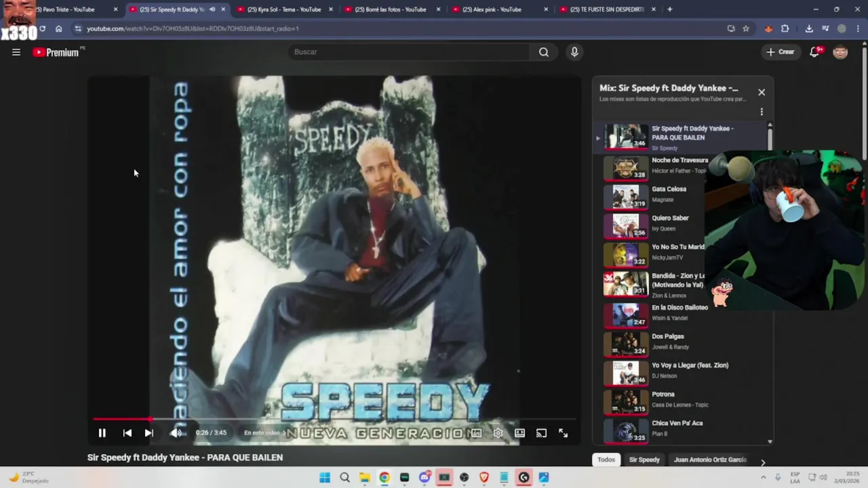
Task: Open the YouTube hamburger guide menu
Action: click(x=16, y=52)
